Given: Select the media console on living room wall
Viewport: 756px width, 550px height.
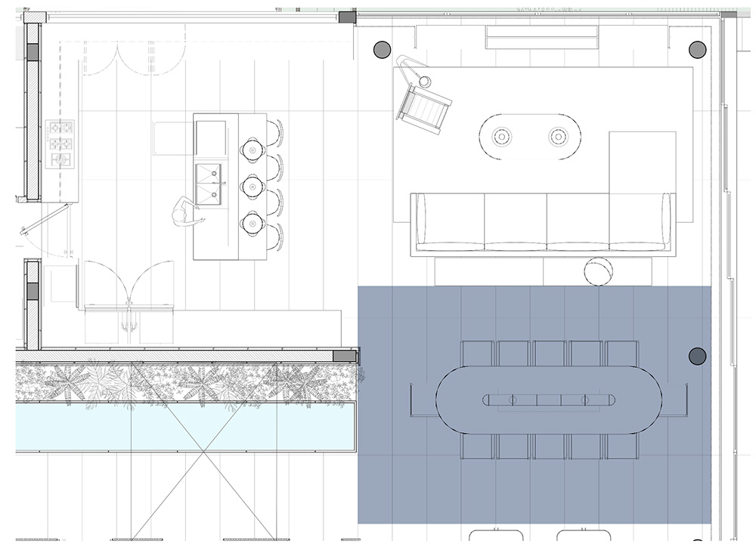Looking at the screenshot, I should pos(542,36).
